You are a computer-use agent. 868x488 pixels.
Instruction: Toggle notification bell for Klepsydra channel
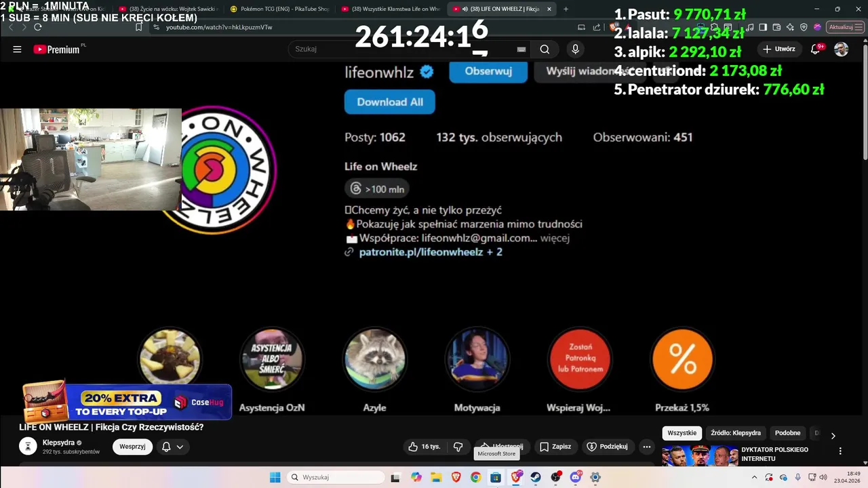[x=166, y=447]
